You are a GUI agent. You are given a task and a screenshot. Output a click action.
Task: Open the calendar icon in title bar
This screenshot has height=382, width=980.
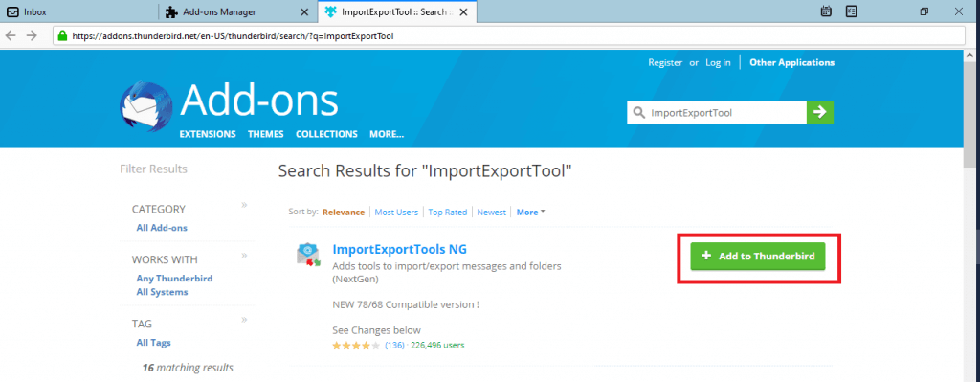[x=826, y=11]
